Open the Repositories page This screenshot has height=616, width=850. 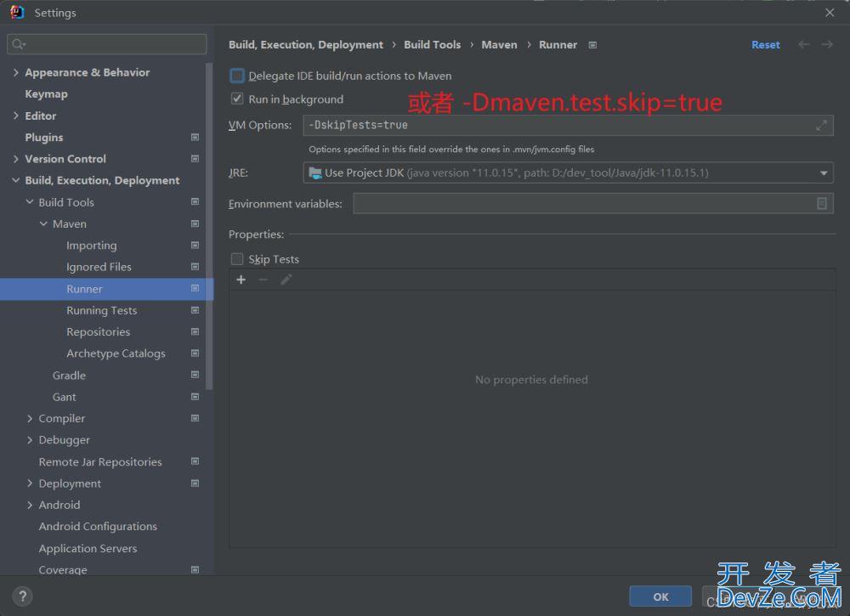tap(98, 331)
